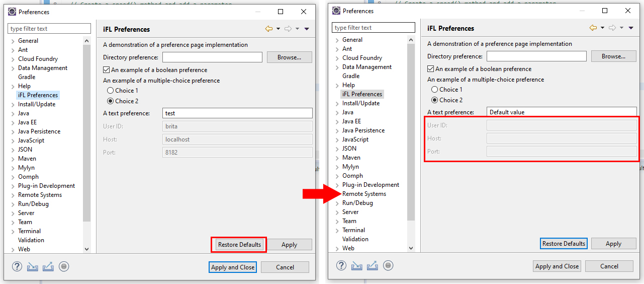Select Cloud Foundry in right tree
Image resolution: width=644 pixels, height=284 pixels.
pos(362,58)
